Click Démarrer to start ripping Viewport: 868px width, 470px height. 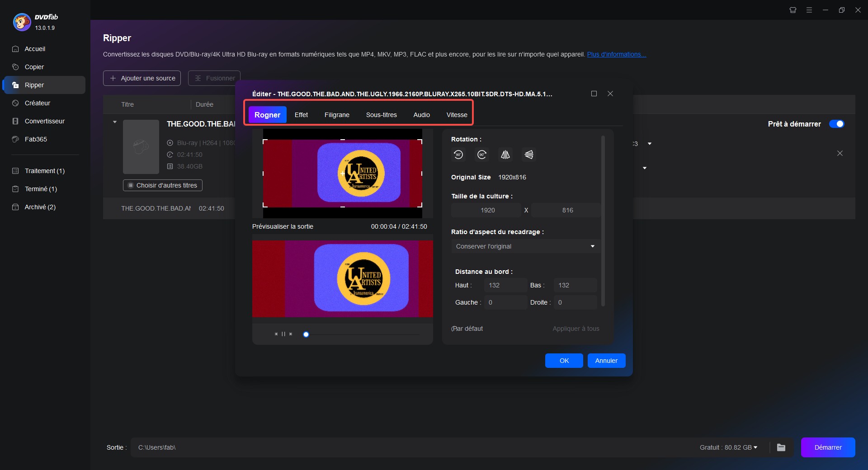click(828, 447)
